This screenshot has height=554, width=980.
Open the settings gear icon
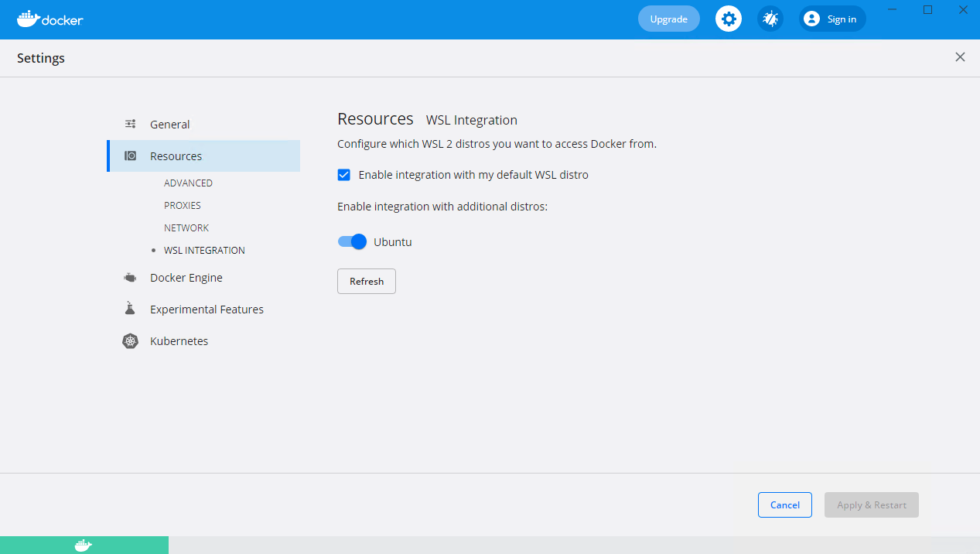728,19
